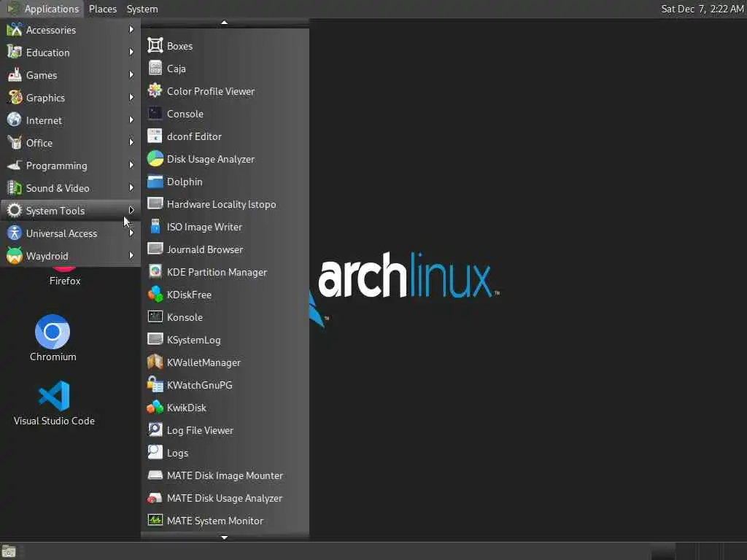747x560 pixels.
Task: Open Color Profile Viewer icon
Action: (155, 90)
